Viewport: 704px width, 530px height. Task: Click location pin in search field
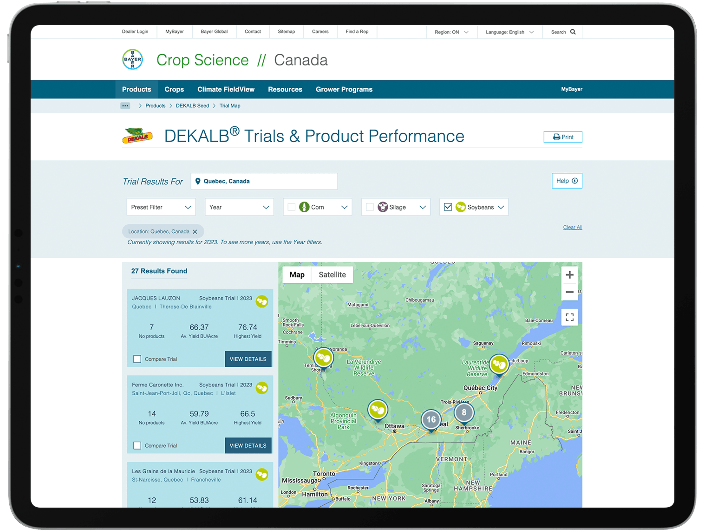tap(198, 181)
